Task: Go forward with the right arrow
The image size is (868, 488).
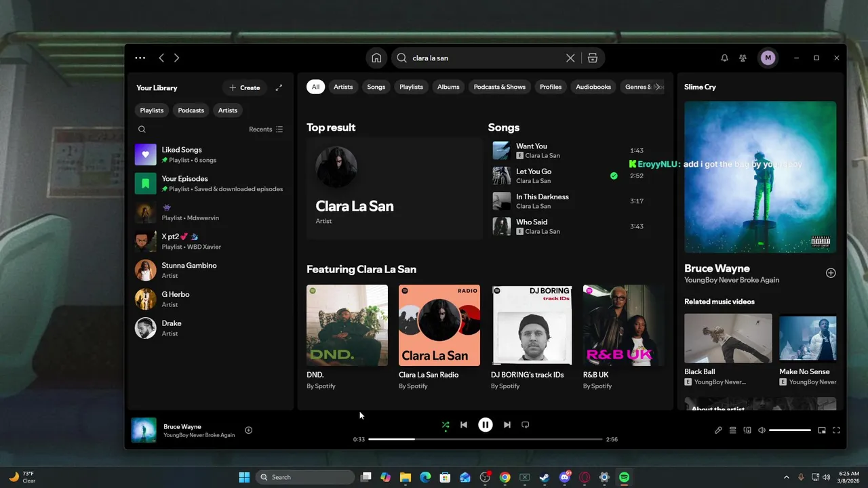Action: tap(176, 58)
